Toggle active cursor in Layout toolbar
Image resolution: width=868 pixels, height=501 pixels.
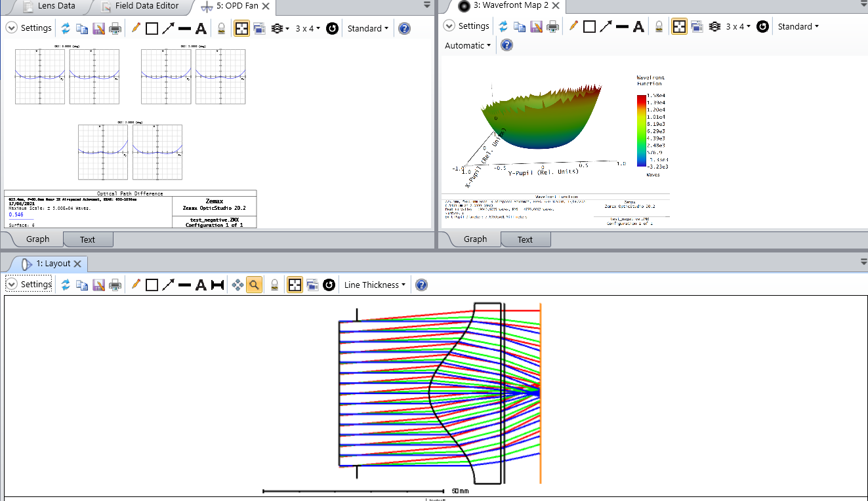(x=295, y=285)
